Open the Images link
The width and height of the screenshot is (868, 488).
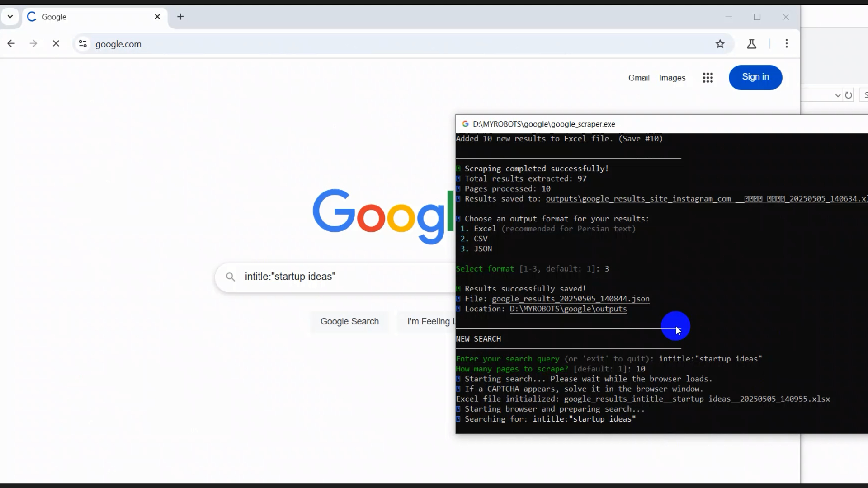click(x=672, y=78)
